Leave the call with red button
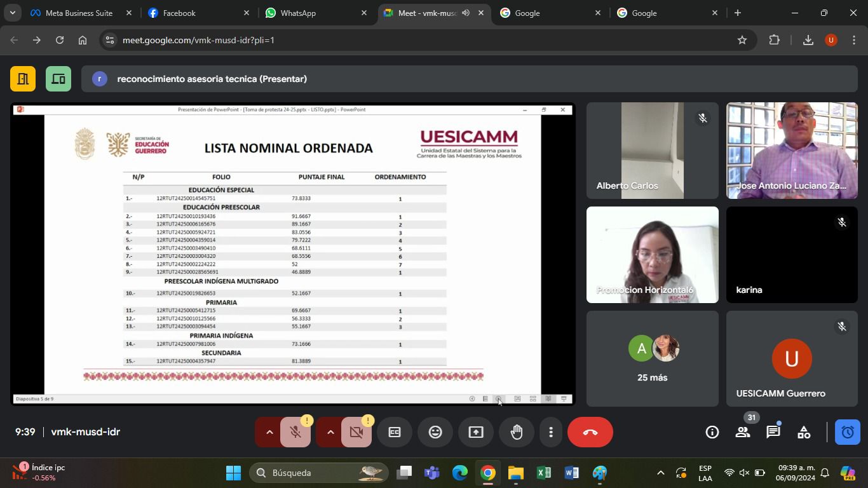The height and width of the screenshot is (488, 868). point(590,432)
